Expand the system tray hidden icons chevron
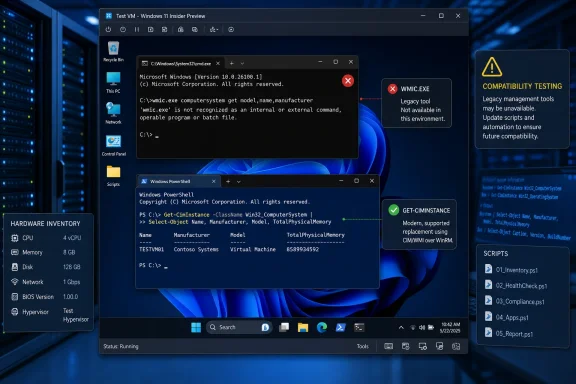This screenshot has height=384, width=576. [x=401, y=327]
